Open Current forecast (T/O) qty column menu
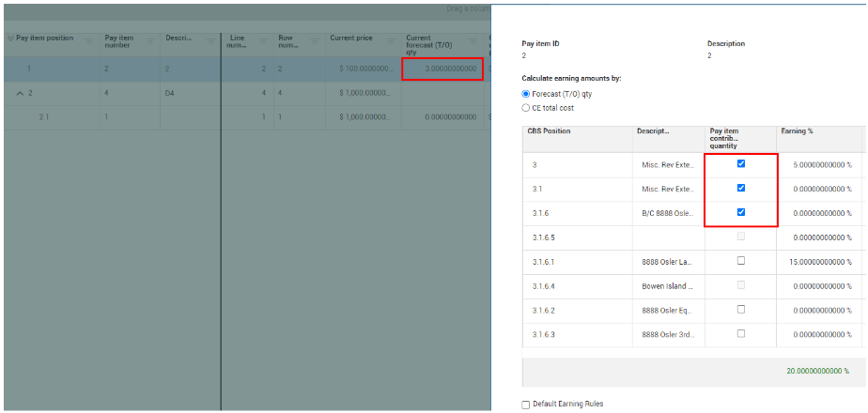This screenshot has width=868, height=413. [473, 40]
